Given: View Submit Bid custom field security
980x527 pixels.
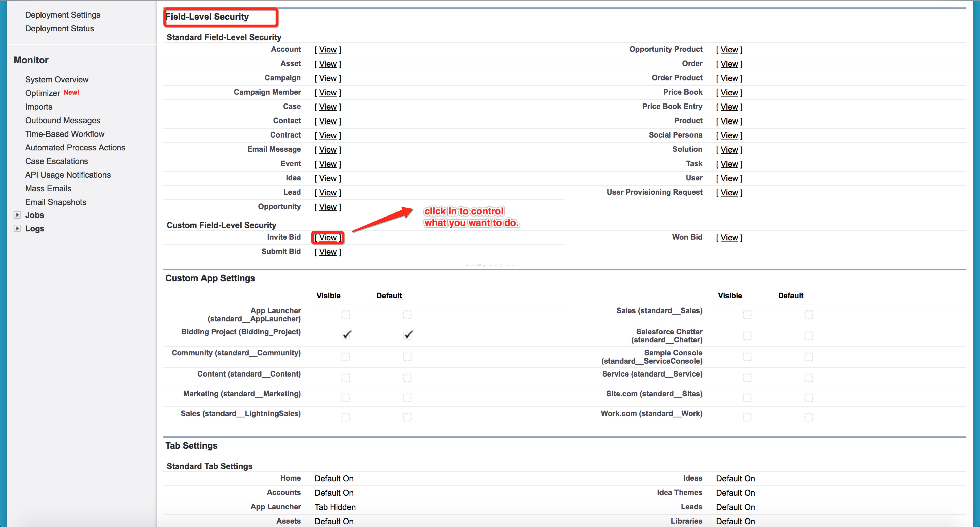Looking at the screenshot, I should tap(328, 252).
